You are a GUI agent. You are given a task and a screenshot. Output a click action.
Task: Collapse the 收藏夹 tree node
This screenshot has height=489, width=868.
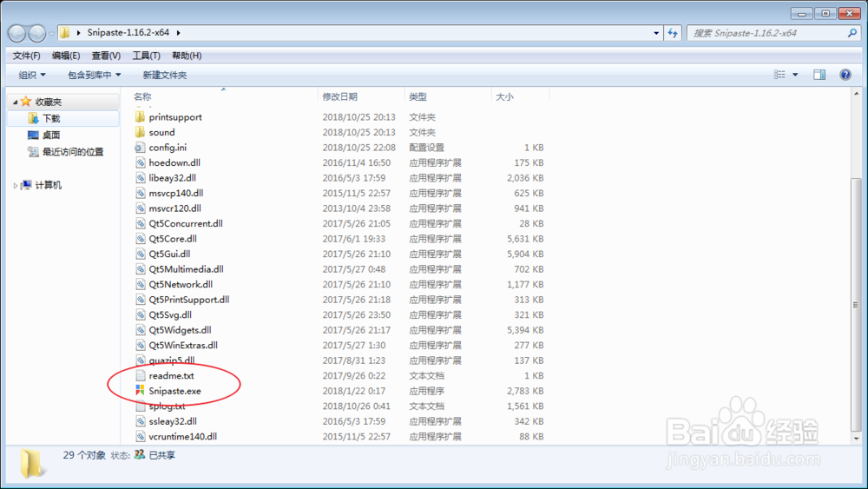(x=15, y=102)
